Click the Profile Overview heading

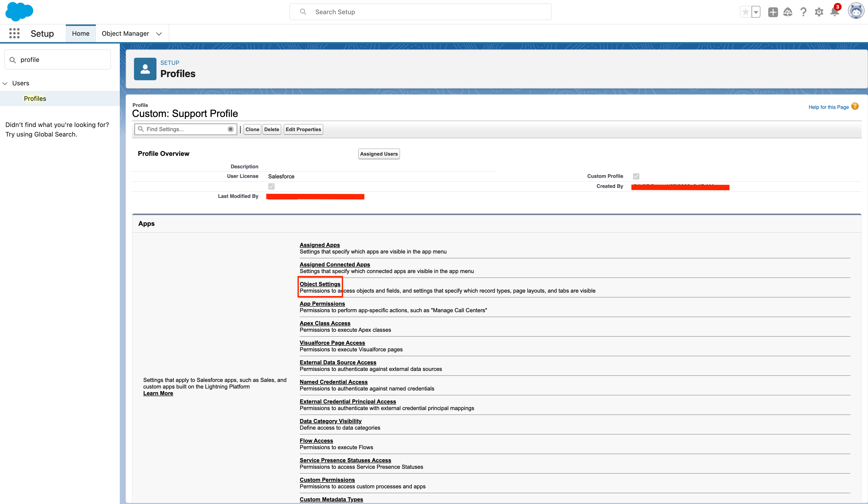coord(164,154)
